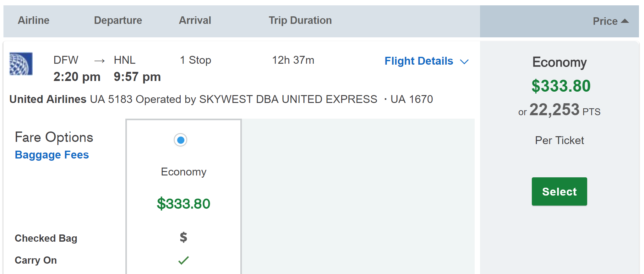Image resolution: width=644 pixels, height=274 pixels.
Task: Expand the Flight Details chevron
Action: (464, 62)
